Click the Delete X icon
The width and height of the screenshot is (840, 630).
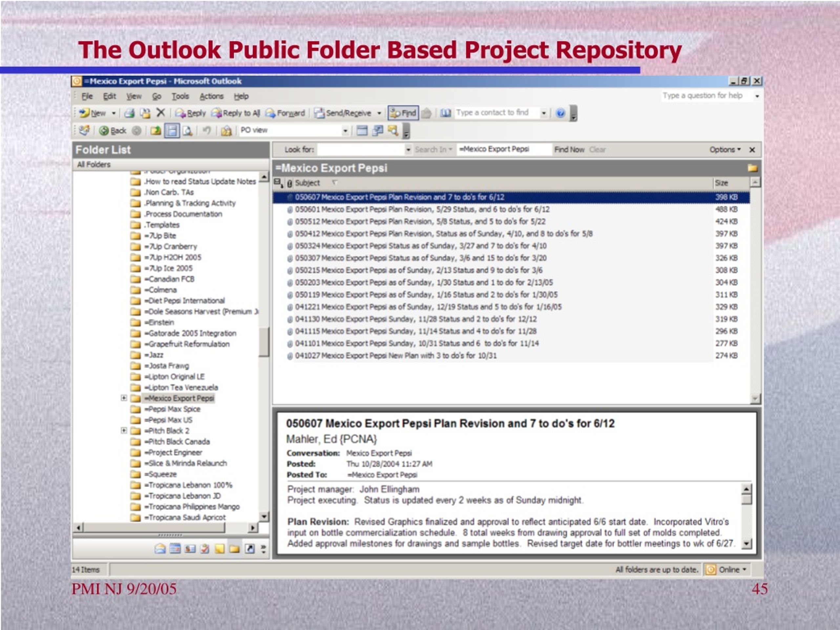pyautogui.click(x=161, y=113)
